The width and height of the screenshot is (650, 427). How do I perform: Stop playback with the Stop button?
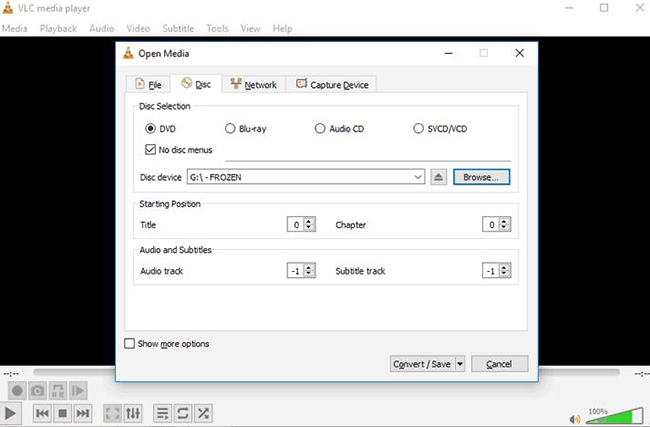coord(63,413)
